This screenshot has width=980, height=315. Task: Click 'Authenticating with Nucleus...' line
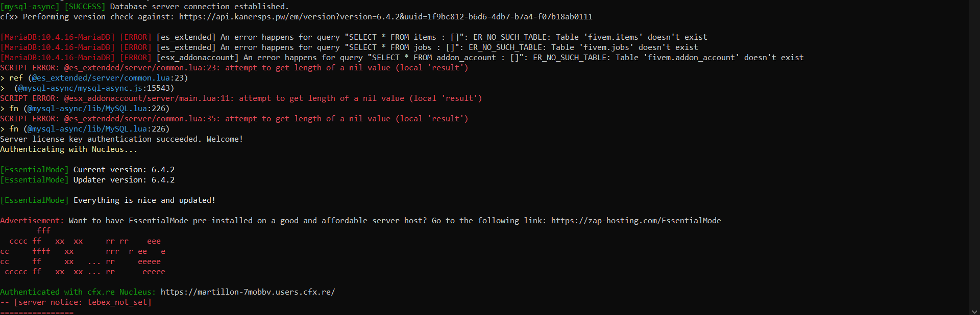[68, 149]
